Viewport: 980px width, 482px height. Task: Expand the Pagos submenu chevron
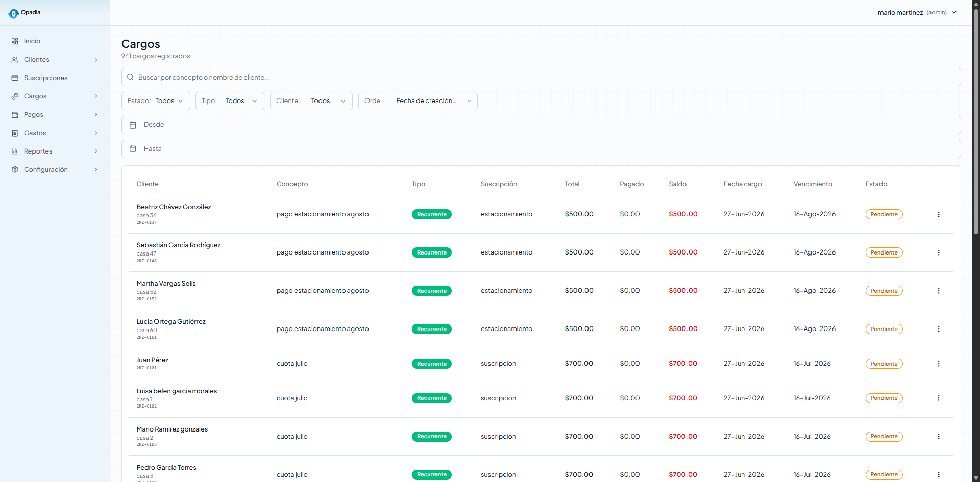click(x=96, y=115)
